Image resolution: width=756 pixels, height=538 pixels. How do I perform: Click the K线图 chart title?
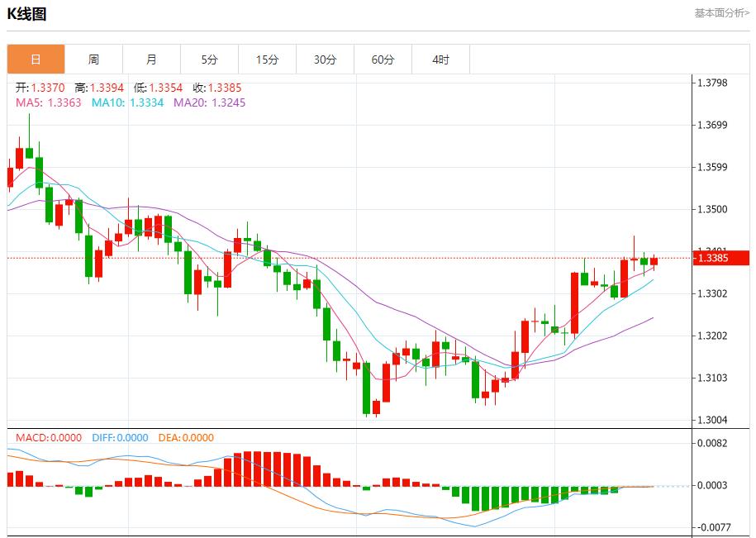27,14
